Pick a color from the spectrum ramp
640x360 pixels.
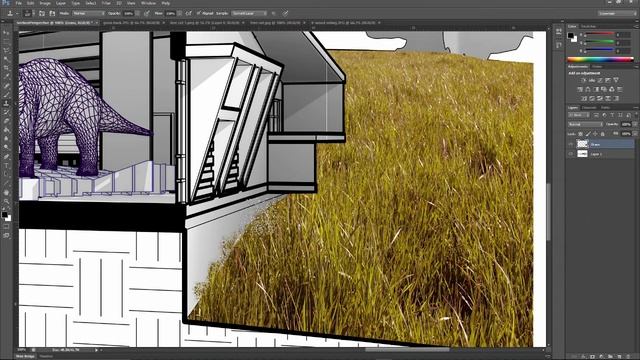600,59
